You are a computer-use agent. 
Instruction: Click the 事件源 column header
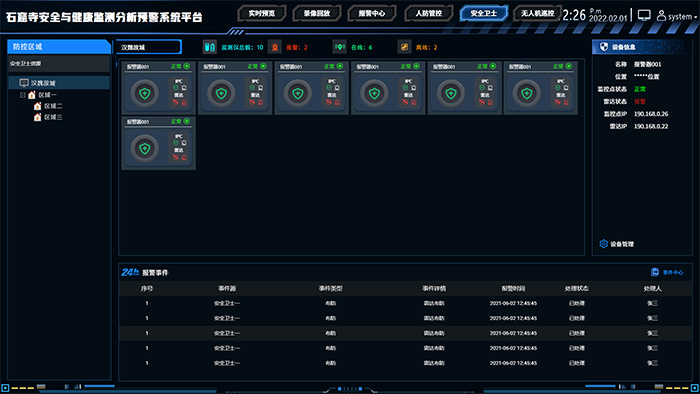point(227,288)
